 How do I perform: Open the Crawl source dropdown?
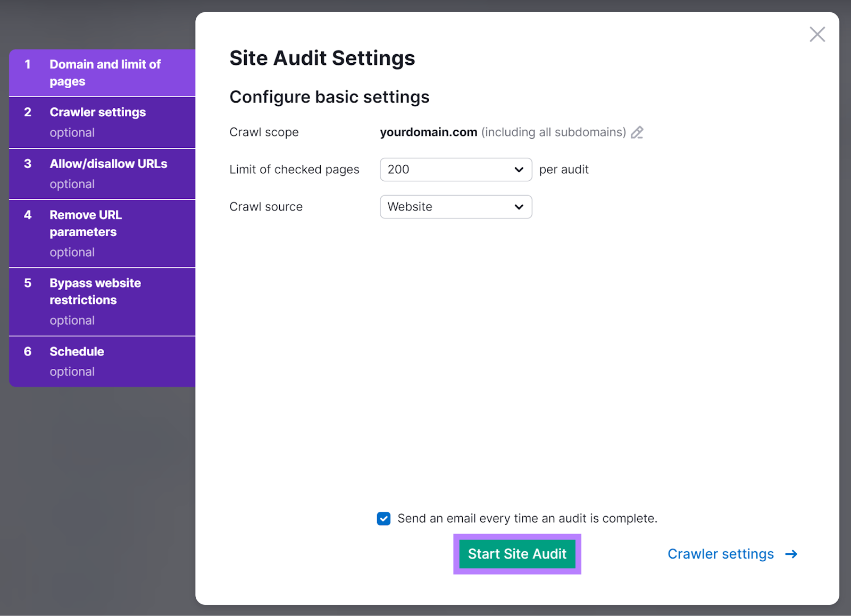pyautogui.click(x=456, y=207)
